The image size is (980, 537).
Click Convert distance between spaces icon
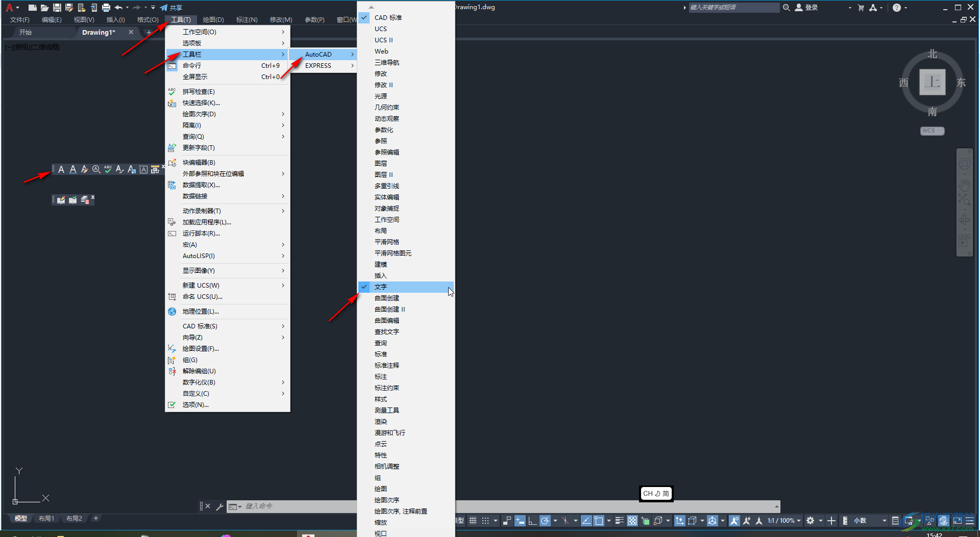(x=155, y=169)
